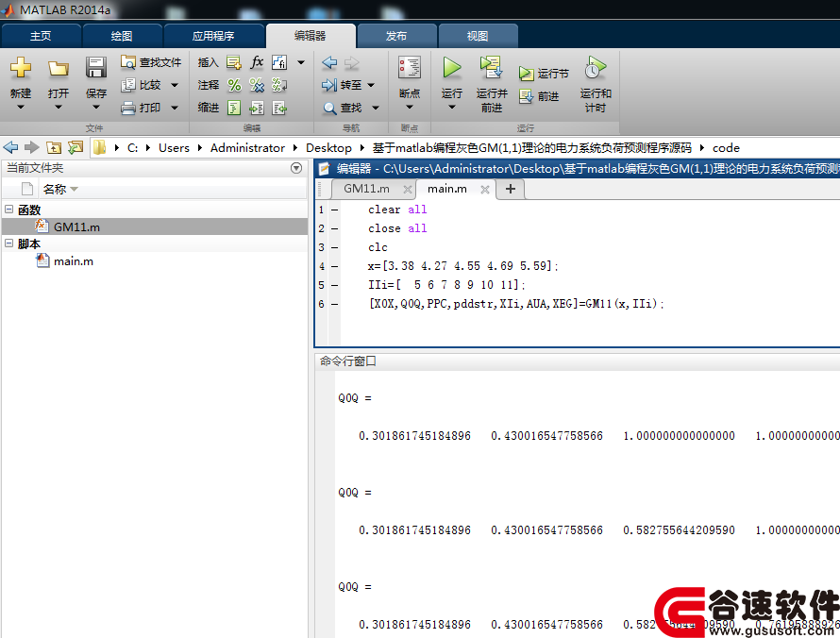Click the Find magnifier icon
Image resolution: width=840 pixels, height=638 pixels.
(329, 109)
